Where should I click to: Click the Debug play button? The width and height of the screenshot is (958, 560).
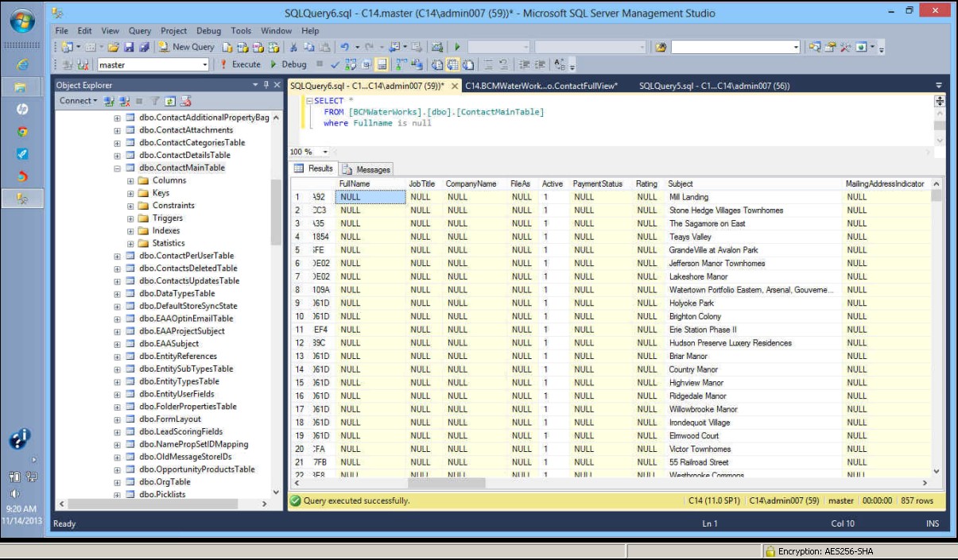coord(289,64)
